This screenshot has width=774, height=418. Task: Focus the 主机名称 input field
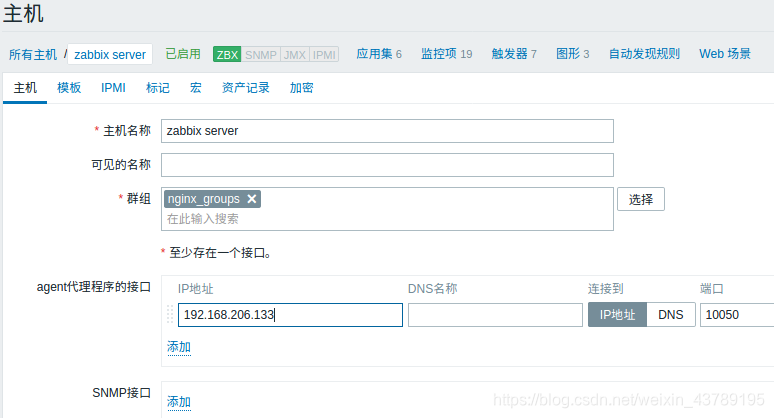pyautogui.click(x=387, y=131)
